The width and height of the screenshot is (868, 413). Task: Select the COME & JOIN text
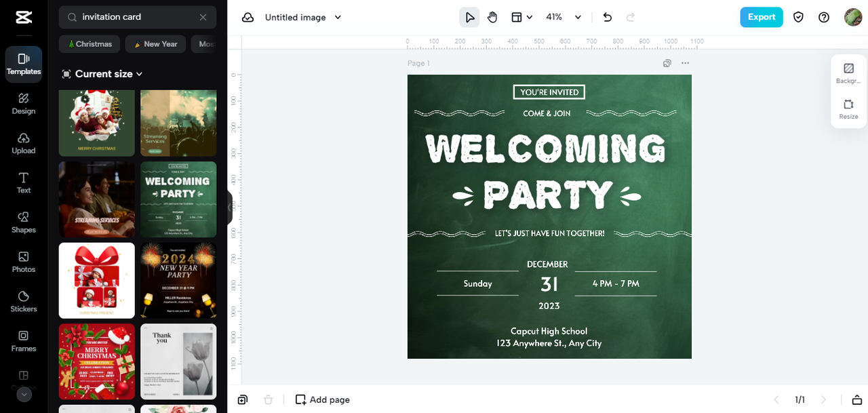(x=547, y=113)
